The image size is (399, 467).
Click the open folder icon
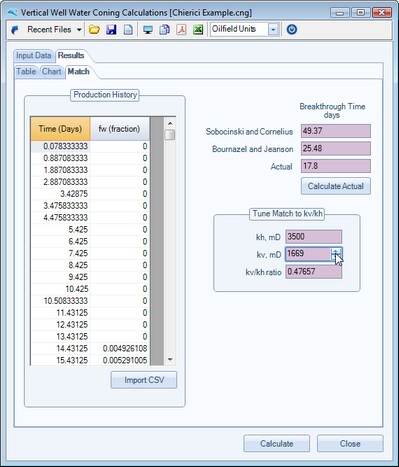[x=94, y=30]
